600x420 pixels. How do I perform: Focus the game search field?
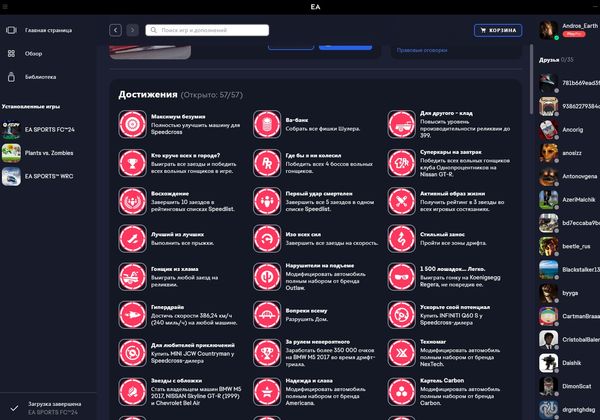point(207,30)
